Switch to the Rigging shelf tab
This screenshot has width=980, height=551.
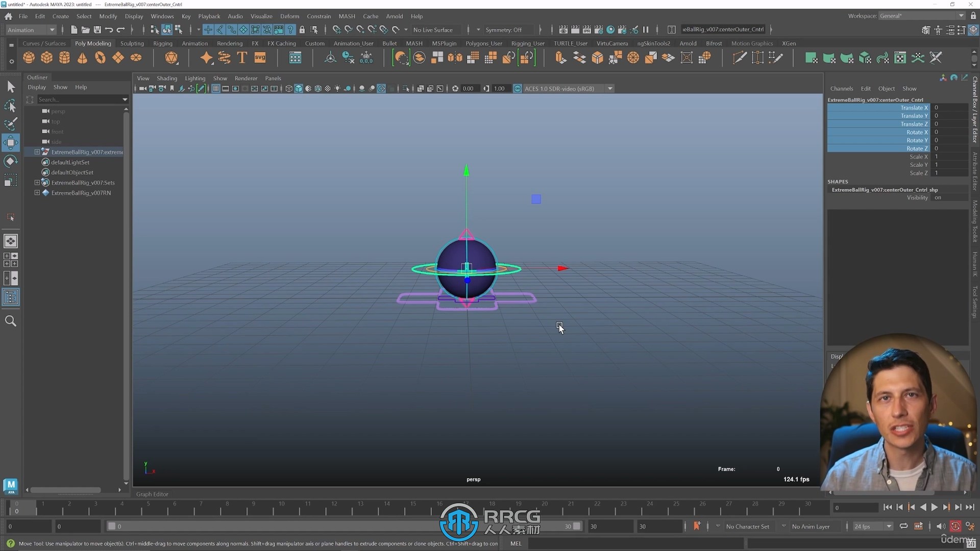pyautogui.click(x=163, y=43)
